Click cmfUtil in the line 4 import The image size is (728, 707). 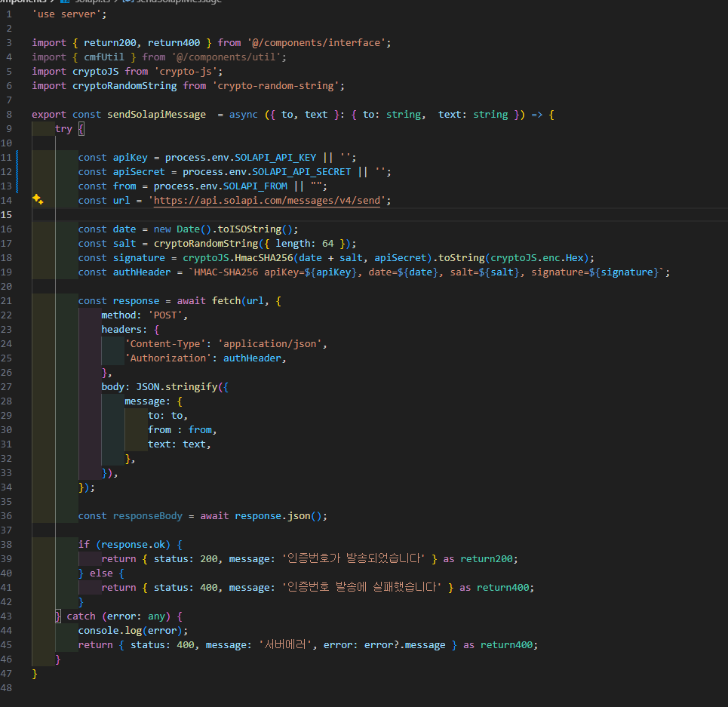[104, 57]
